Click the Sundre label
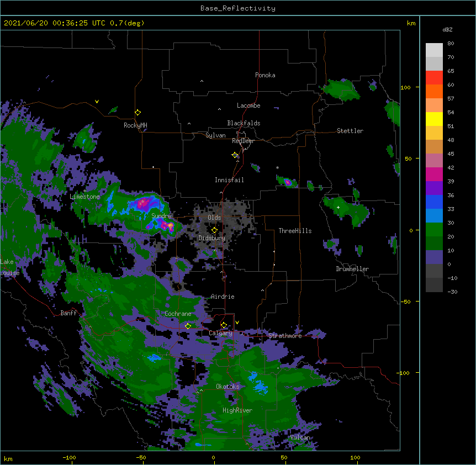 coord(161,216)
